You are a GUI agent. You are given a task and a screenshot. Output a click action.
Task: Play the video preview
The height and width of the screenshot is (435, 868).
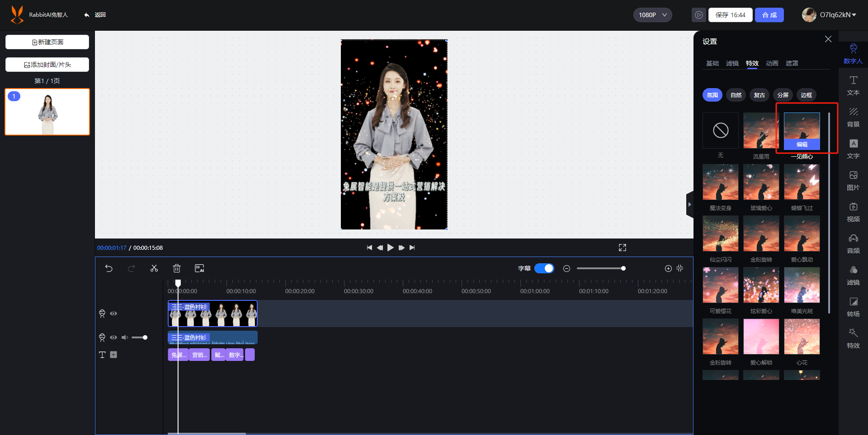pyautogui.click(x=391, y=248)
